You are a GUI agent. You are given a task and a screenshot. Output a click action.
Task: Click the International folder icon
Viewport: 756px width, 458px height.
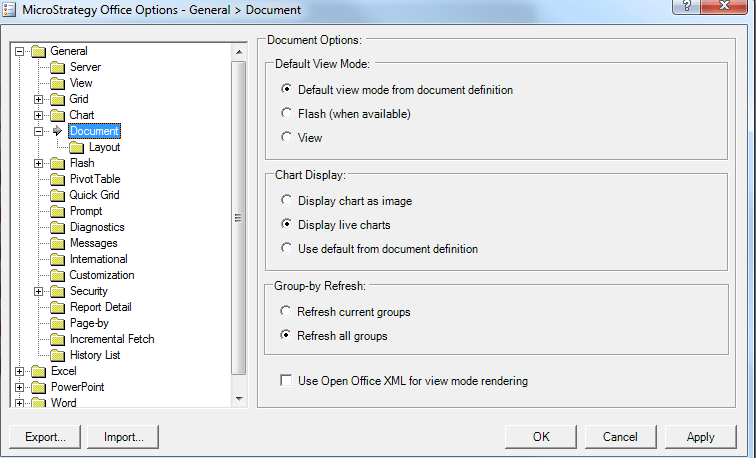click(x=57, y=259)
